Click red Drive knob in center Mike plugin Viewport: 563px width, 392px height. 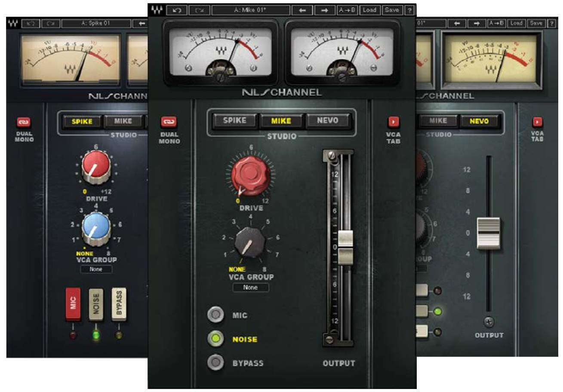pyautogui.click(x=251, y=174)
